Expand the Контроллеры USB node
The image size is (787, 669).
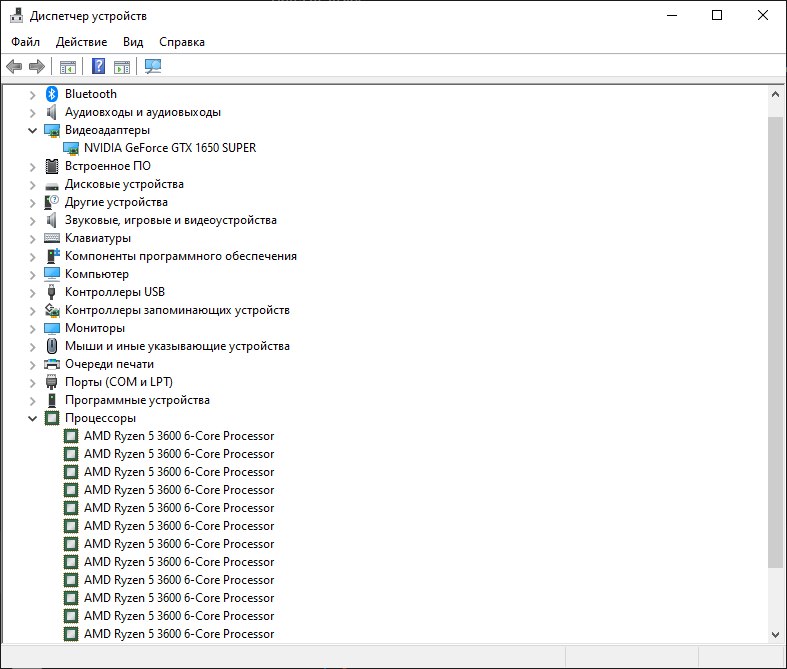[33, 293]
